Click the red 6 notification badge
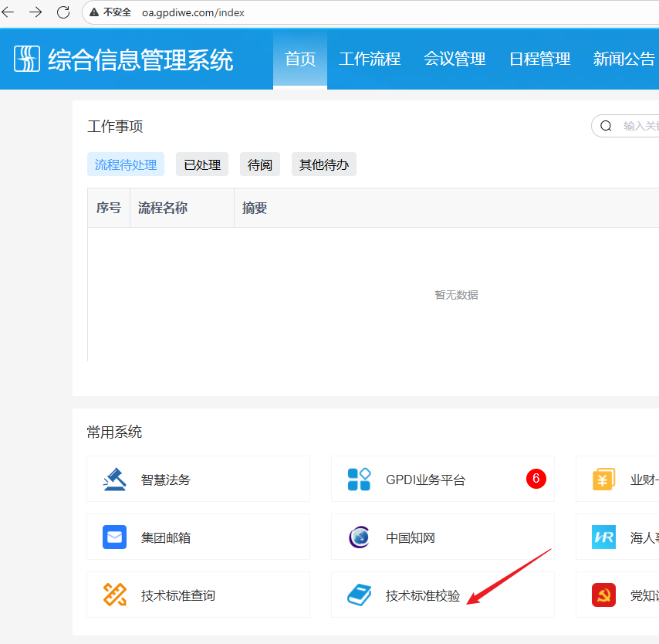 [x=536, y=479]
